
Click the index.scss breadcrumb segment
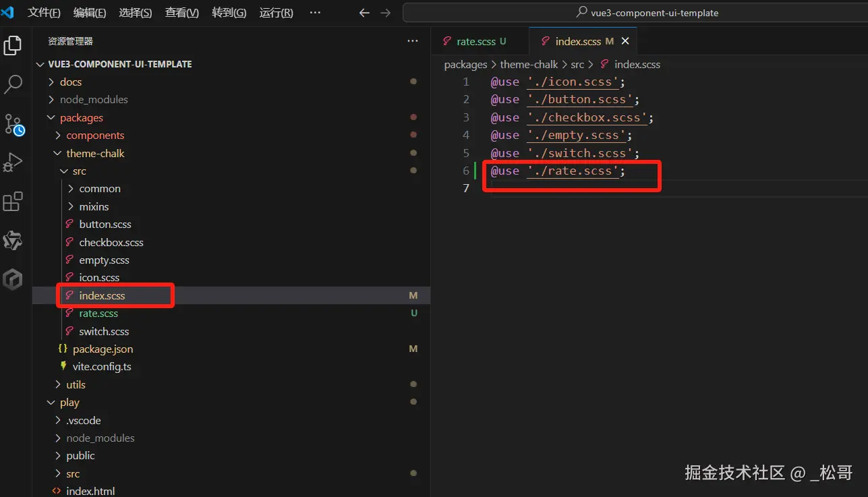point(637,65)
